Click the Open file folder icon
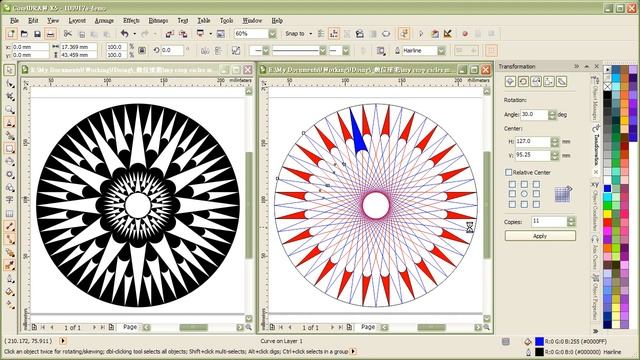Screen dimensions: 640x360 click(x=24, y=34)
